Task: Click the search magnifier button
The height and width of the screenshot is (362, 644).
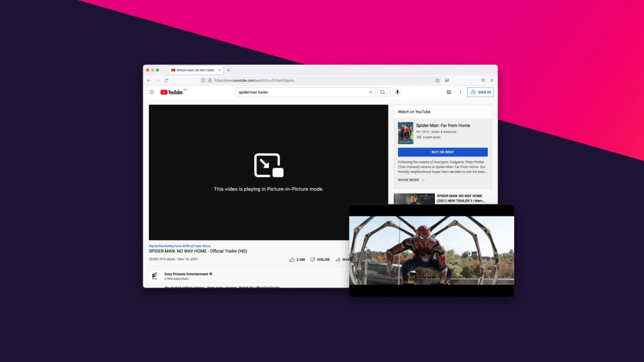Action: click(383, 92)
